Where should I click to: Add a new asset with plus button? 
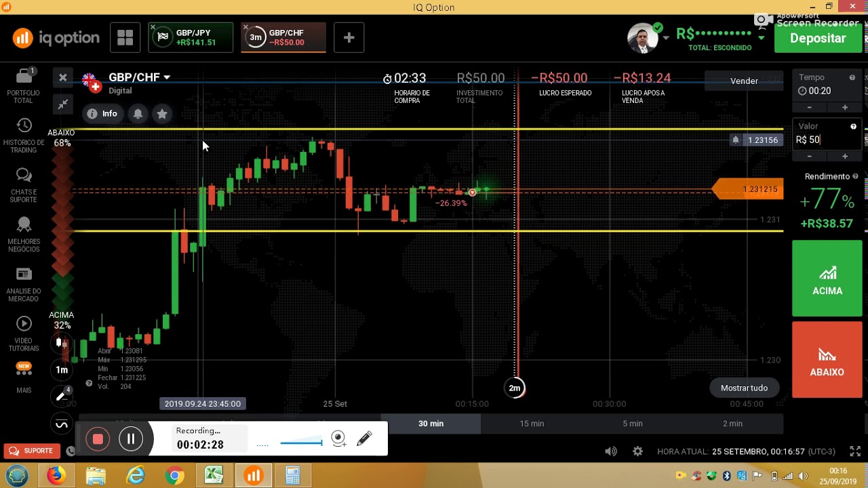349,38
